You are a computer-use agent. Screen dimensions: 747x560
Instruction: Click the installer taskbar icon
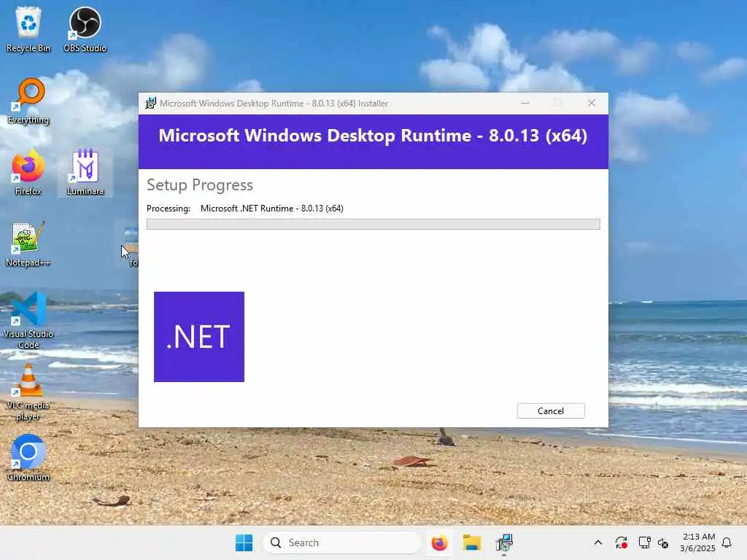click(504, 542)
